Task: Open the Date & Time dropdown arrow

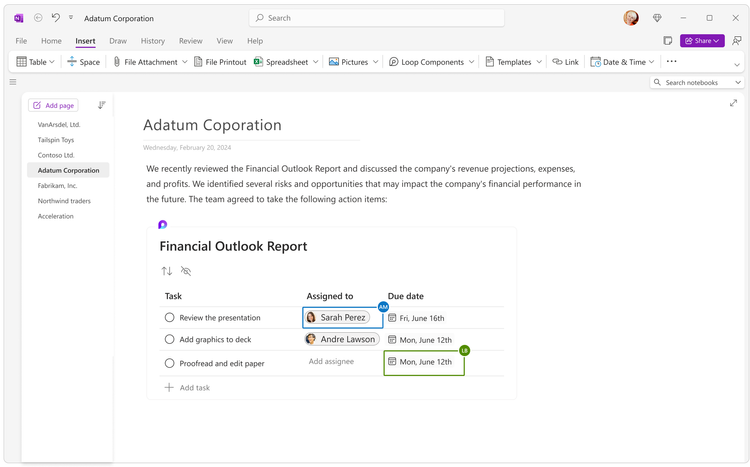Action: (651, 62)
